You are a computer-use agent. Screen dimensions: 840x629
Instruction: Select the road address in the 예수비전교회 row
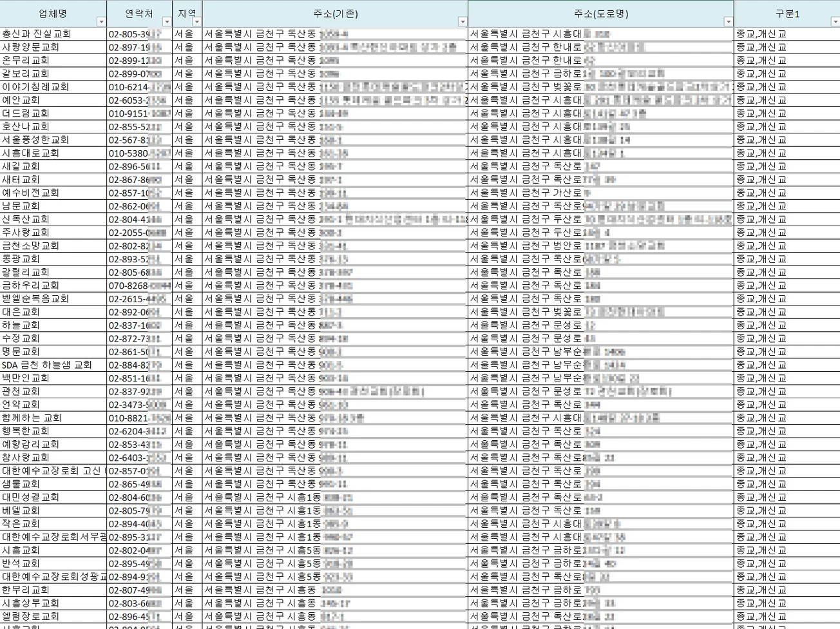601,193
